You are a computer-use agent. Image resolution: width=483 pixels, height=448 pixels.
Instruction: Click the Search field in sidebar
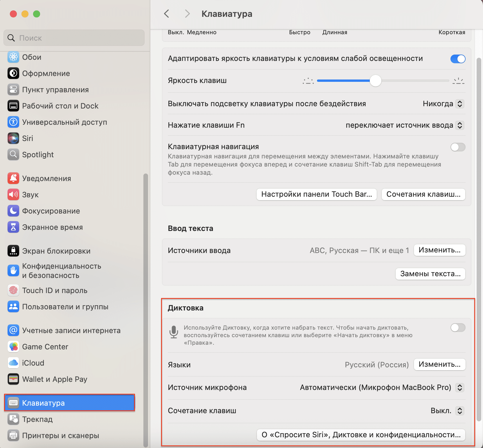click(74, 38)
